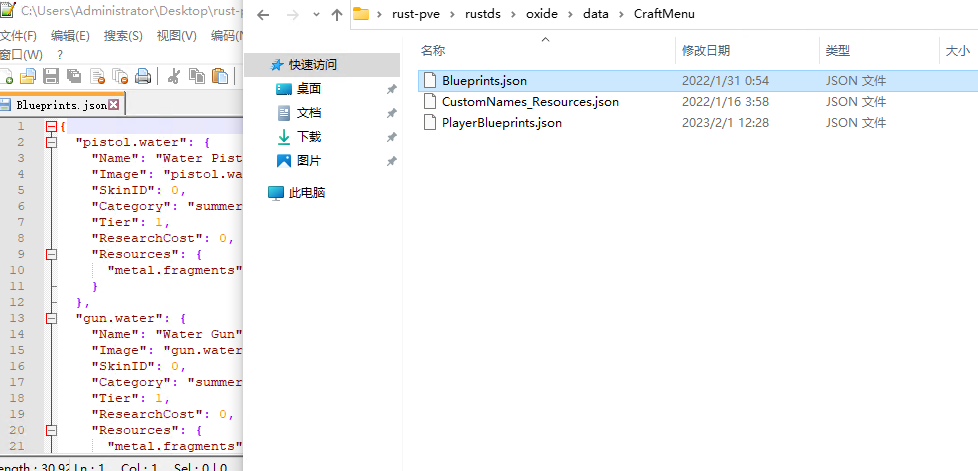Open the 搜索(S) menu
The image size is (978, 471).
[123, 36]
